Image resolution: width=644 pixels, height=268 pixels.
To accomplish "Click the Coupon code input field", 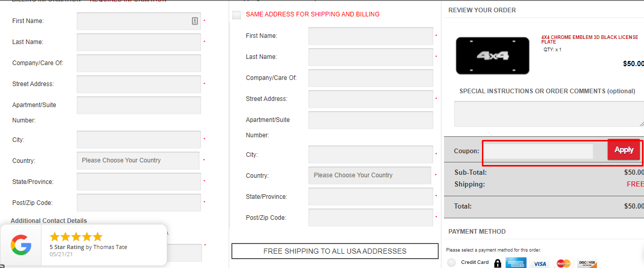I will coord(539,151).
